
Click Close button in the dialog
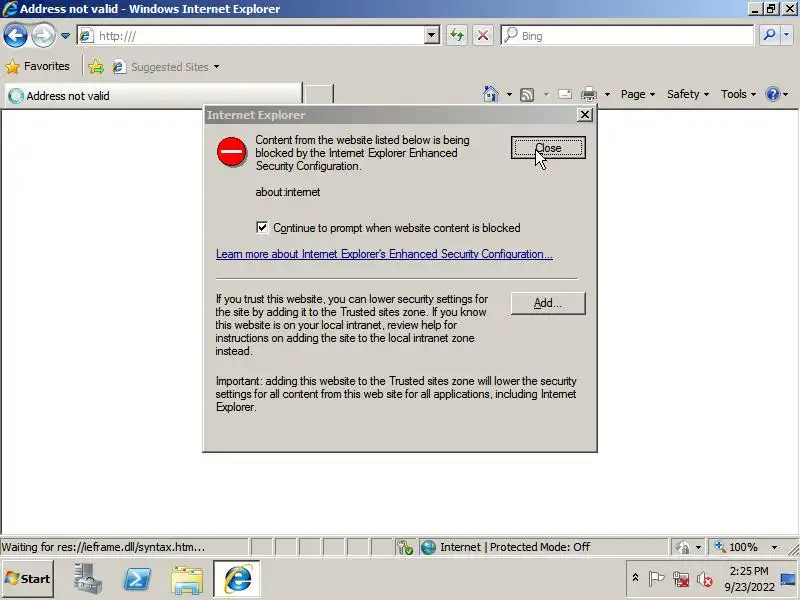click(548, 148)
